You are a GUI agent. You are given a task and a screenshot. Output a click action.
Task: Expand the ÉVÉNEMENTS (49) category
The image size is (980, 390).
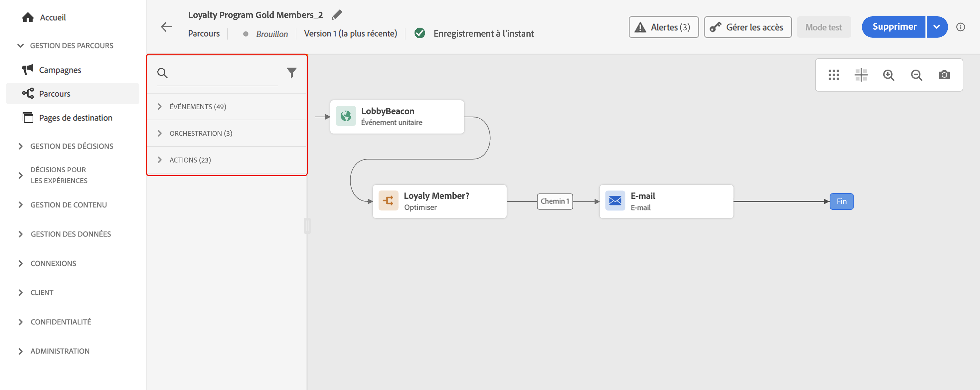click(198, 107)
